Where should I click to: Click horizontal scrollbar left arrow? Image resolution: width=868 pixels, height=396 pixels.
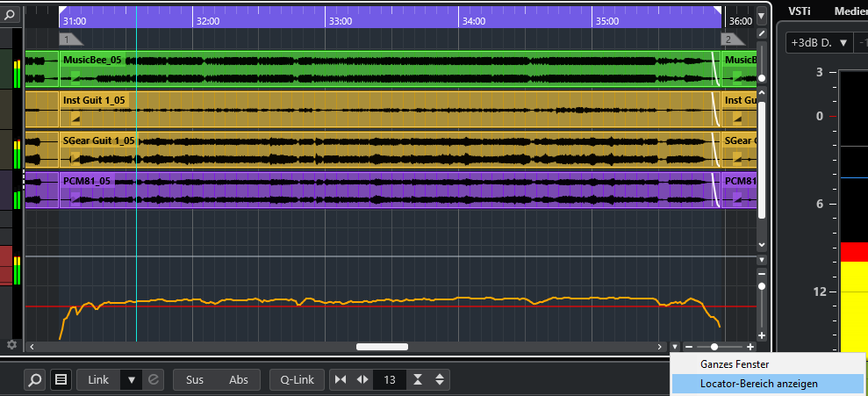click(x=32, y=347)
